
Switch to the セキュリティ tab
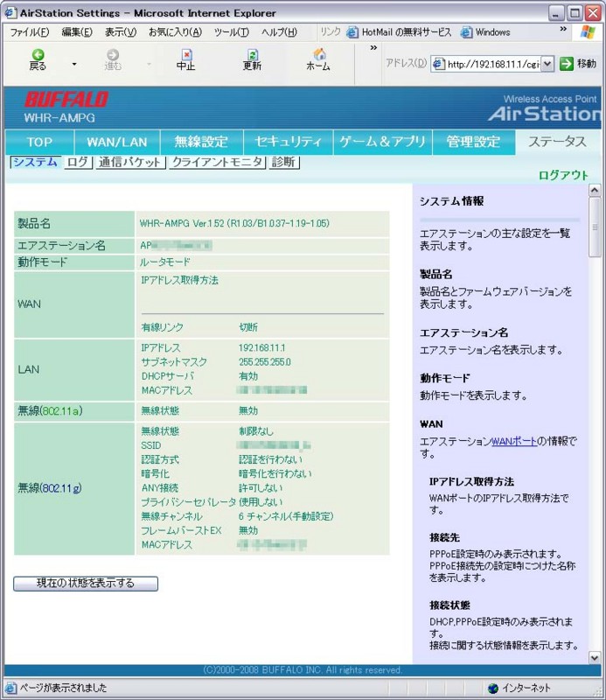point(289,142)
